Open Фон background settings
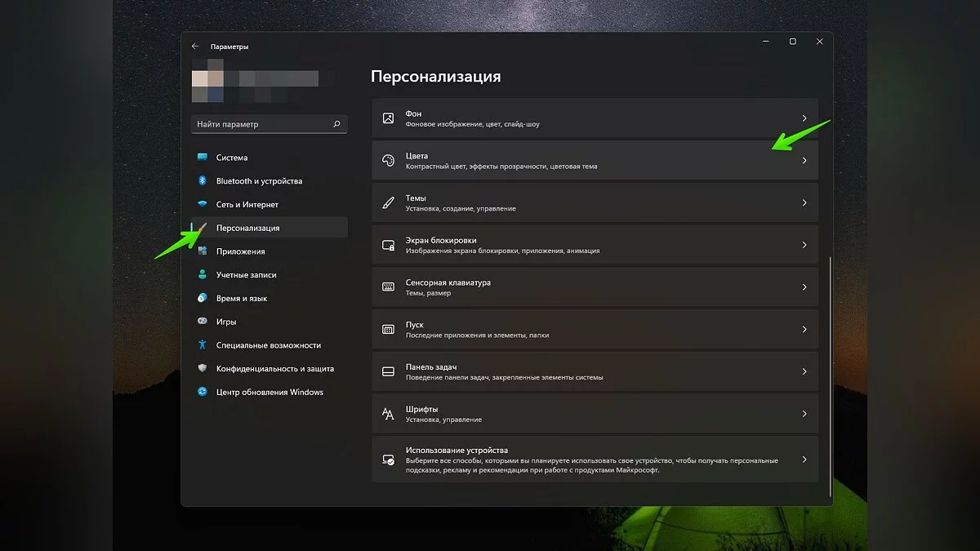 pos(595,118)
